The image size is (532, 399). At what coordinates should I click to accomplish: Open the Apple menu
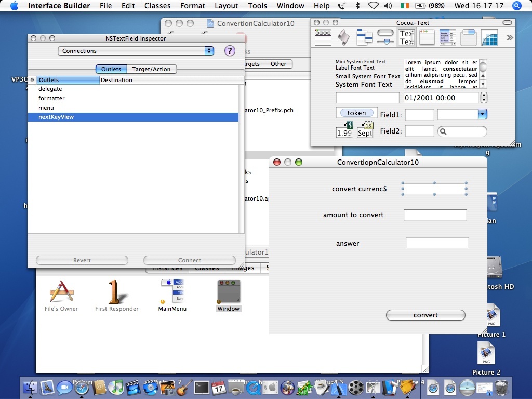[14, 6]
